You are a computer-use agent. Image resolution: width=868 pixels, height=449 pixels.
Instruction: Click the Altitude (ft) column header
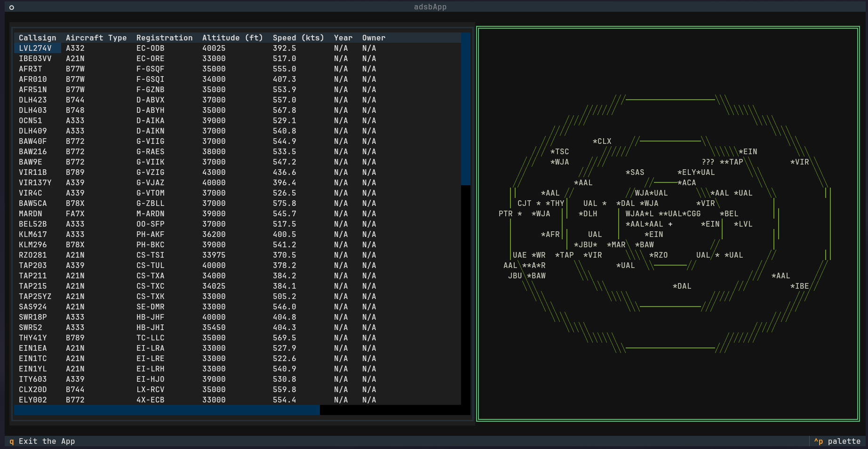click(x=233, y=38)
